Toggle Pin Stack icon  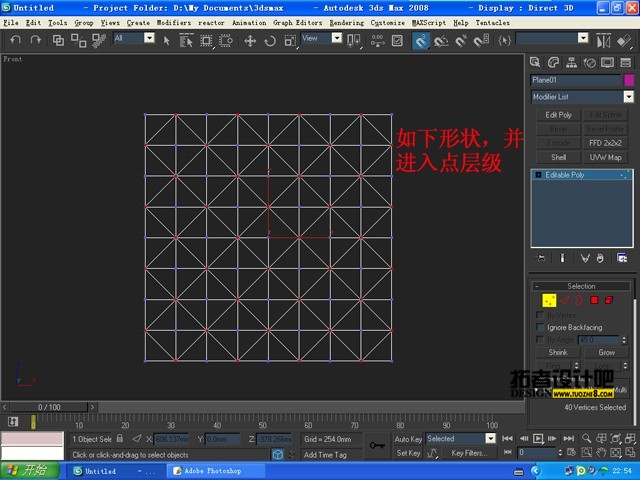(x=541, y=258)
